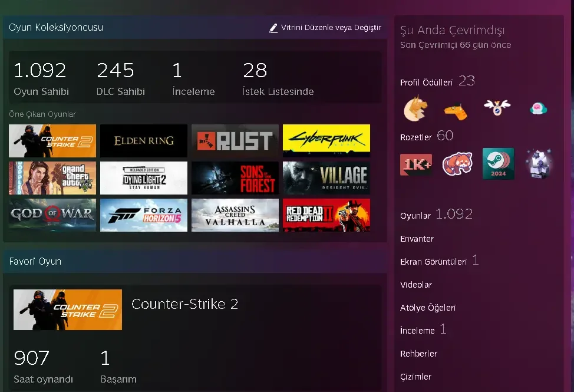Select the 1K+ games collector badge
This screenshot has width=574, height=392.
pyautogui.click(x=416, y=163)
